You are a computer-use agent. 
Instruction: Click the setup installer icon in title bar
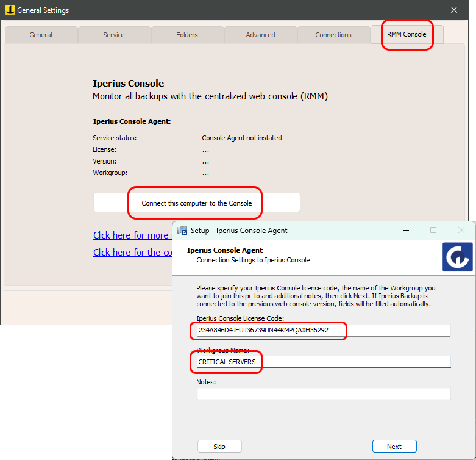pos(182,231)
